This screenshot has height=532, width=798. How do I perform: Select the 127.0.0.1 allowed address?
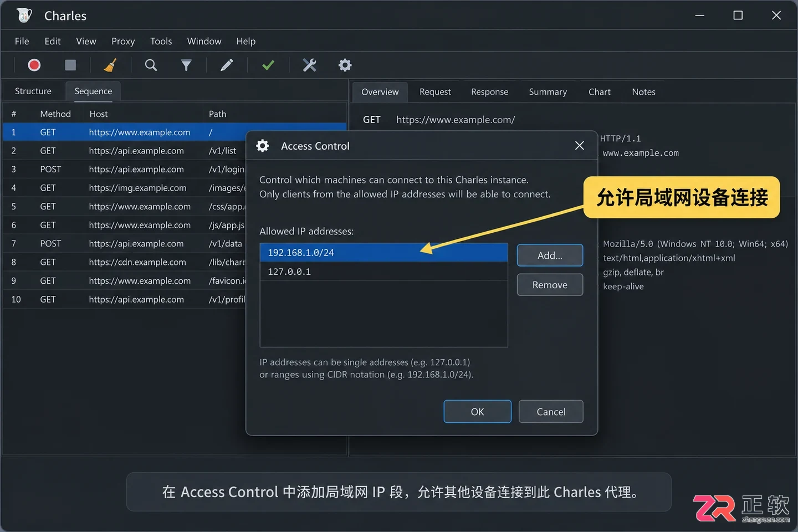(383, 272)
